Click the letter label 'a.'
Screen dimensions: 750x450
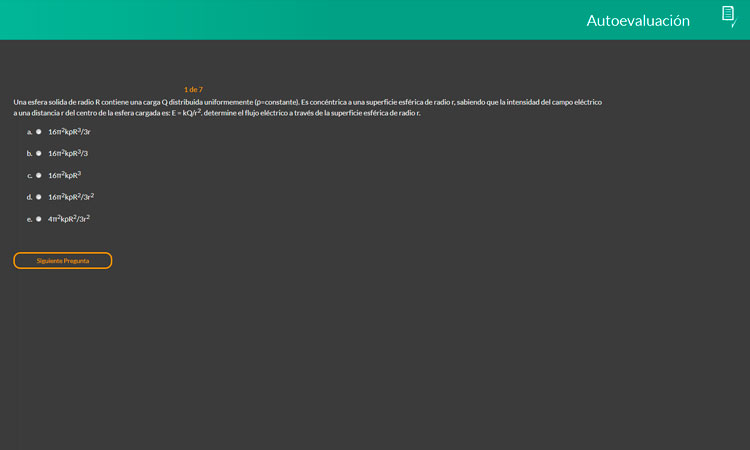pyautogui.click(x=30, y=132)
